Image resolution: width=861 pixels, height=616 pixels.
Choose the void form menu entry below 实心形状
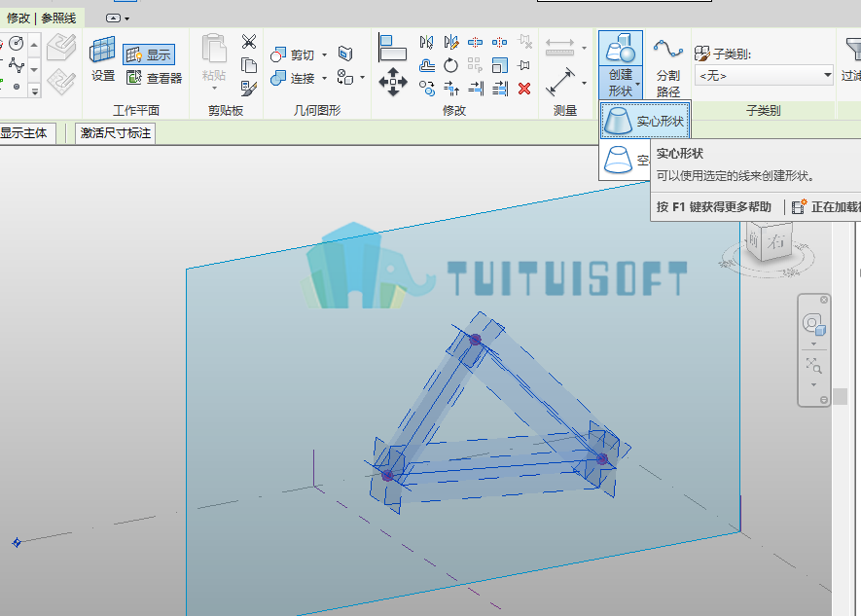pyautogui.click(x=626, y=160)
